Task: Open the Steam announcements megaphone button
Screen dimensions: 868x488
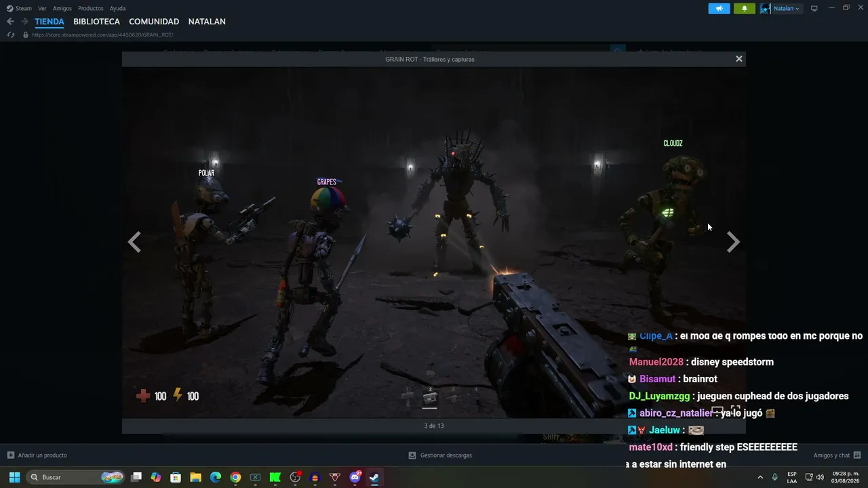Action: click(x=719, y=8)
